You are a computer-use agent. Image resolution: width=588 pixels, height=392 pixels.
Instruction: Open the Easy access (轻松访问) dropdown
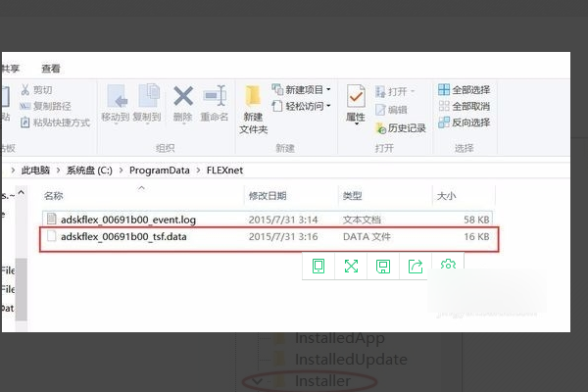click(x=301, y=106)
